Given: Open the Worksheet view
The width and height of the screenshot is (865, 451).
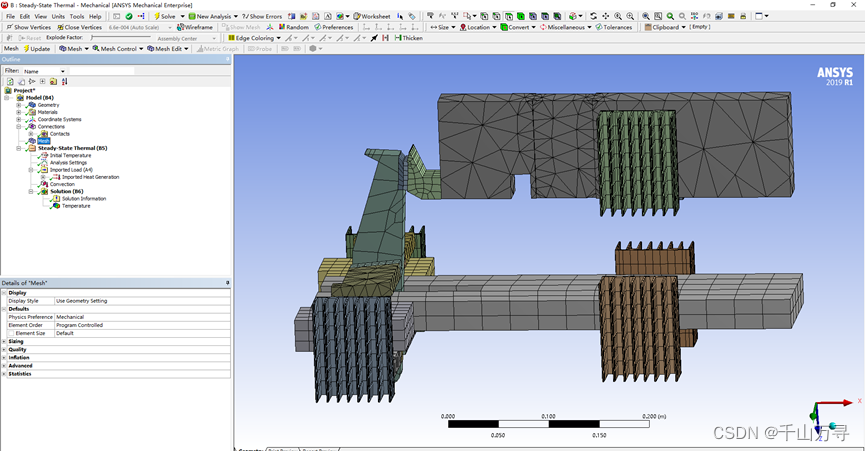Looking at the screenshot, I should [x=372, y=16].
